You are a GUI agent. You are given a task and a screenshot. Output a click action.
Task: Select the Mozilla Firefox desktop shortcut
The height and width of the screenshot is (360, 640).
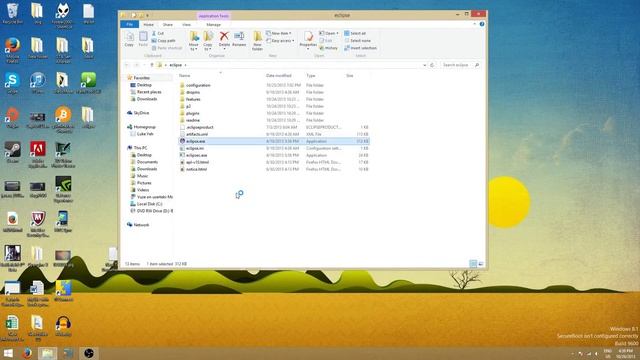point(12,50)
